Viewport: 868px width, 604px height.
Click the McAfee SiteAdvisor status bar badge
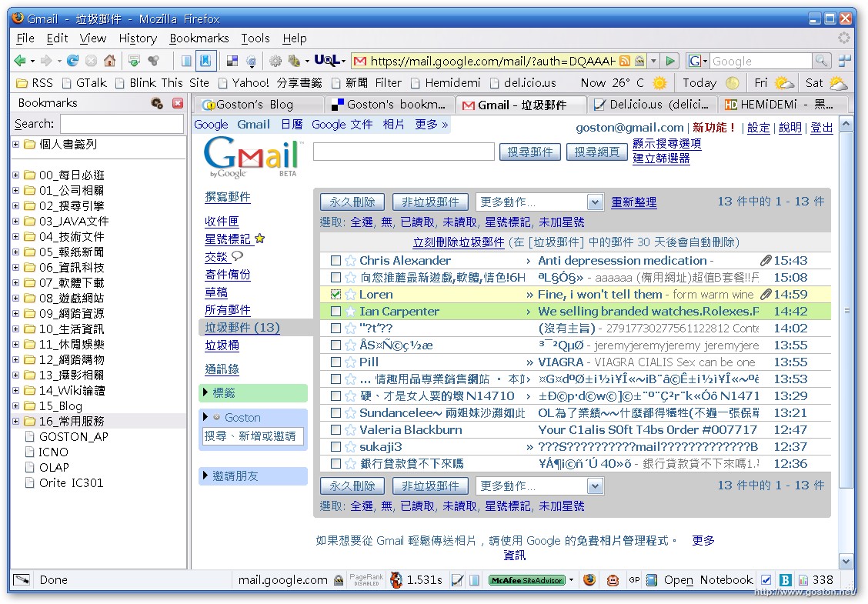[526, 580]
